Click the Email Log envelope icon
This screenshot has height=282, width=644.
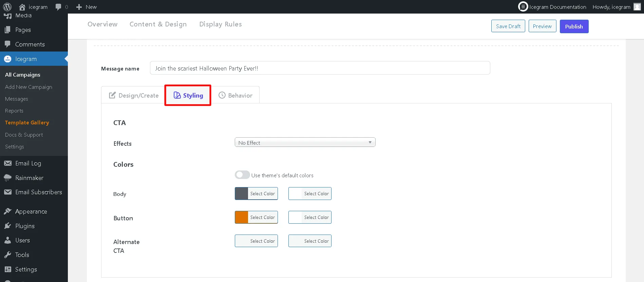pos(7,163)
